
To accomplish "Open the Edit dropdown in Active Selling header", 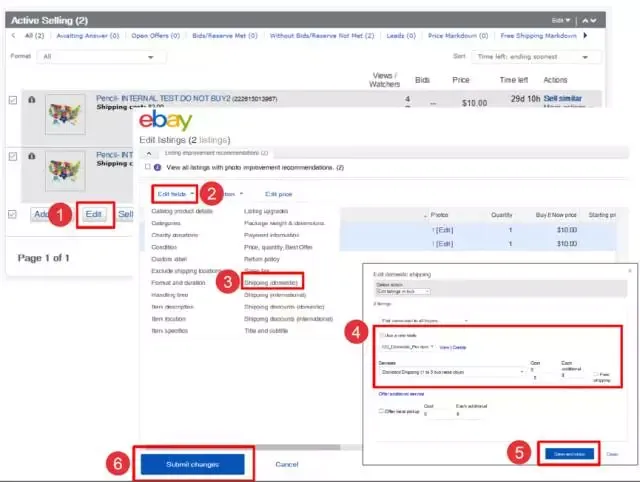I will 561,20.
